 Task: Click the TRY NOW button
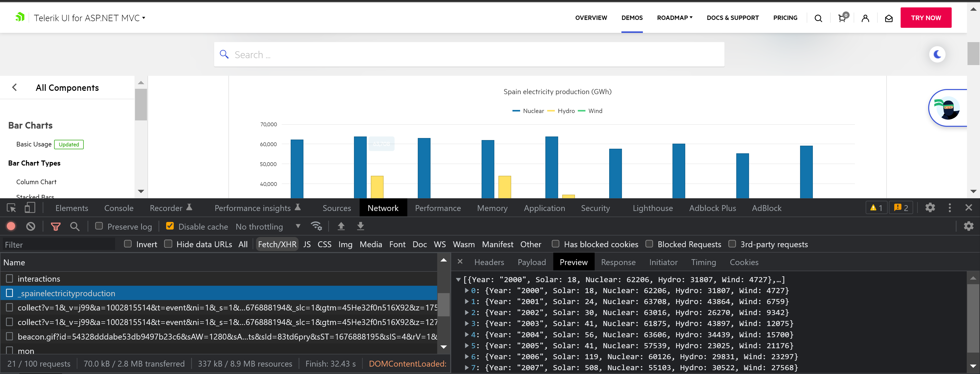tap(926, 18)
